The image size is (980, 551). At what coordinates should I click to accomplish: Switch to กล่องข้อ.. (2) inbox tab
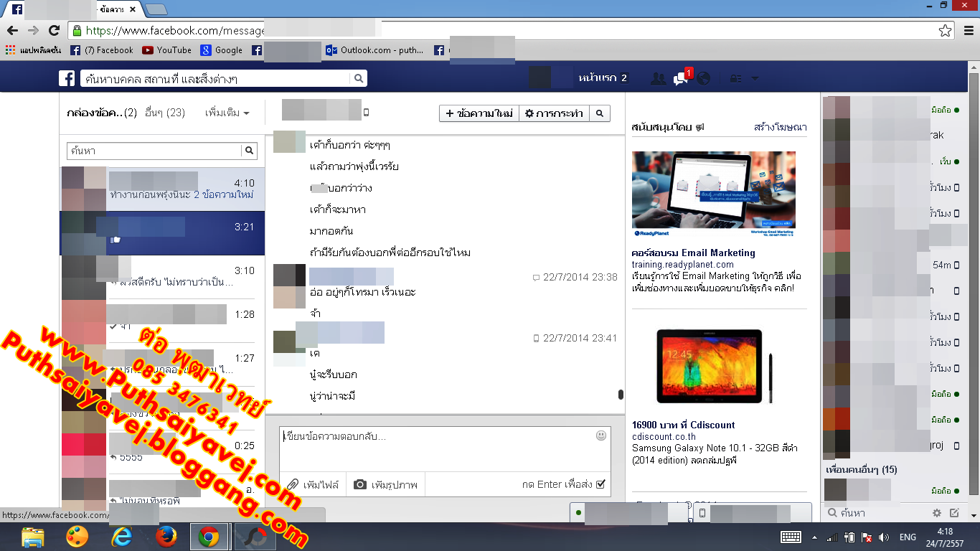[x=102, y=113]
